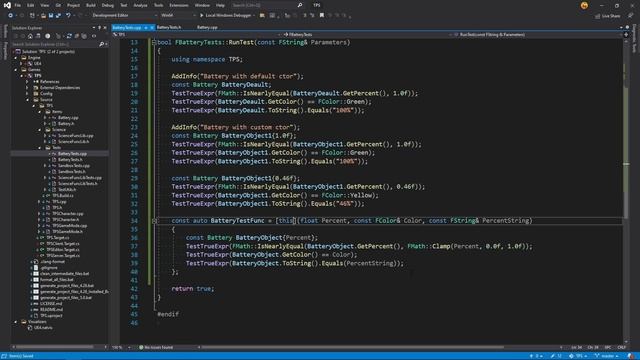Screen dimensions: 640x360
Task: Select TPSCharacter.cpp in Solution Explorer
Action: [x=67, y=213]
